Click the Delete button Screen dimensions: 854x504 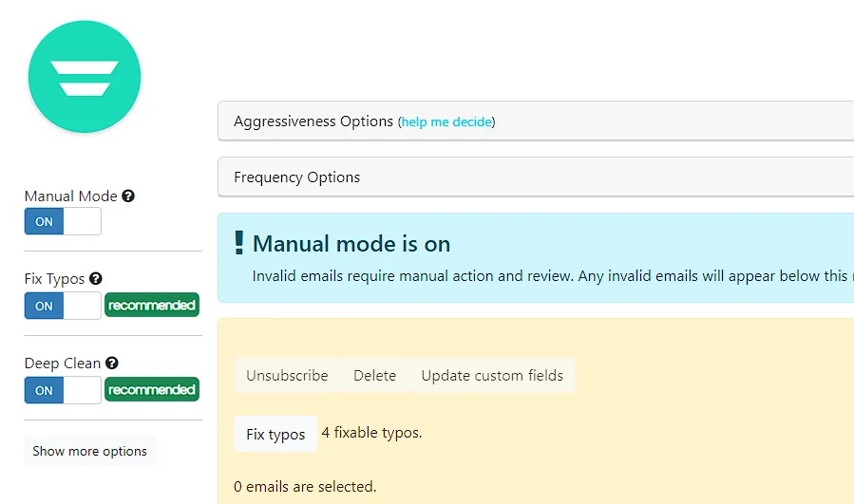coord(374,376)
